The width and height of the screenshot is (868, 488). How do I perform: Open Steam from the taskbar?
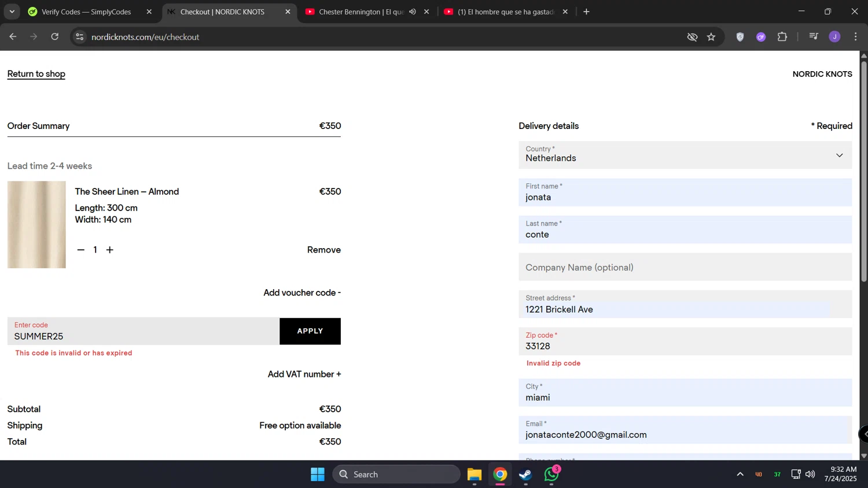pyautogui.click(x=525, y=475)
